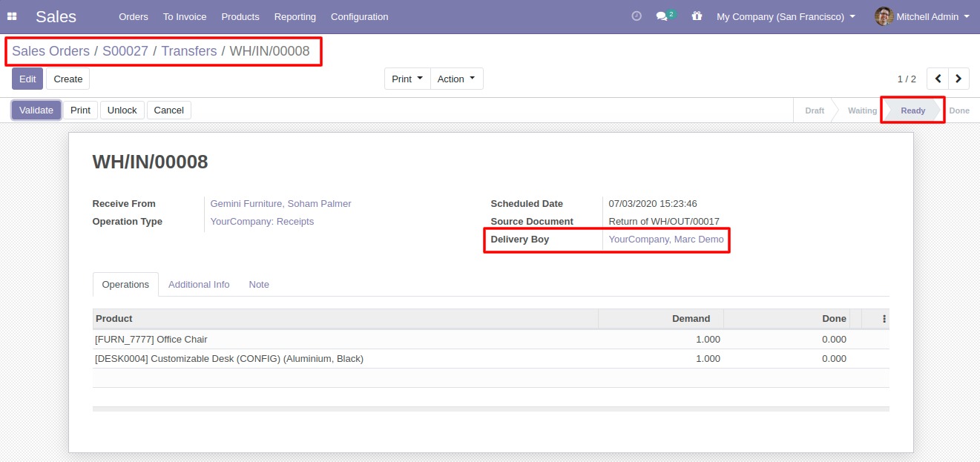Screen dimensions: 980x462
Task: Click the Office Chair product row
Action: pyautogui.click(x=151, y=340)
